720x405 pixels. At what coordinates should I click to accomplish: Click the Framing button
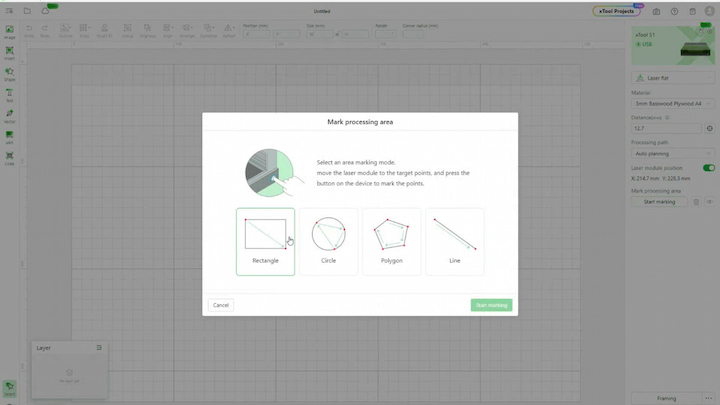[x=666, y=398]
